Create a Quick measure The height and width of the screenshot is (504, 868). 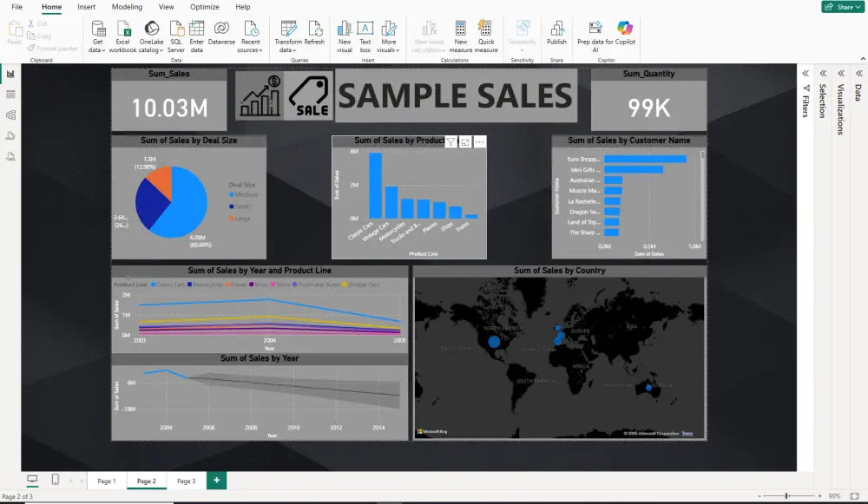486,35
